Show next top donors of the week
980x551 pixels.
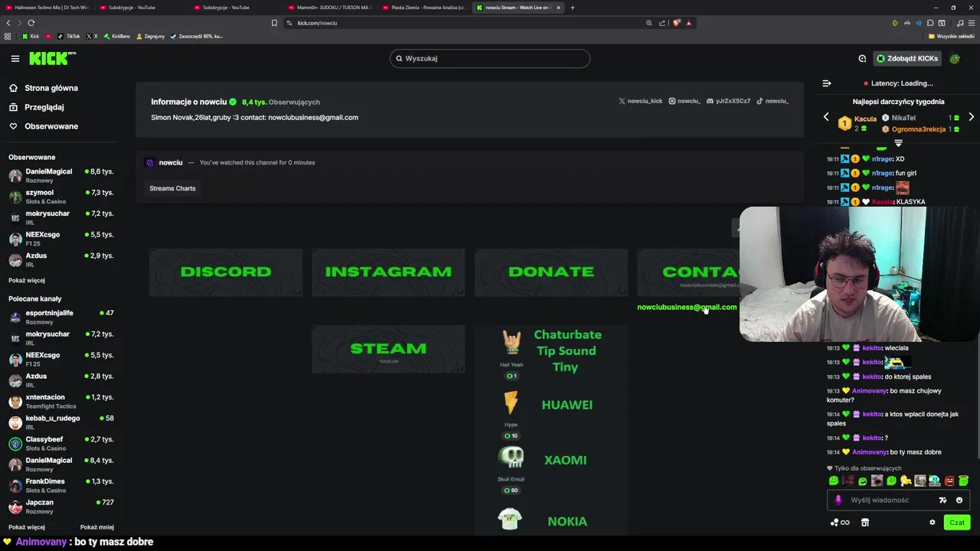point(971,117)
